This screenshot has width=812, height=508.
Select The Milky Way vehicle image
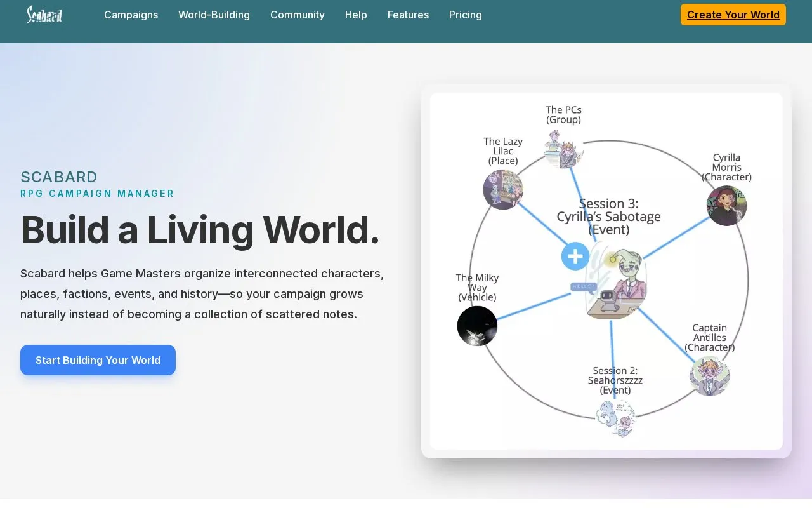pyautogui.click(x=477, y=326)
